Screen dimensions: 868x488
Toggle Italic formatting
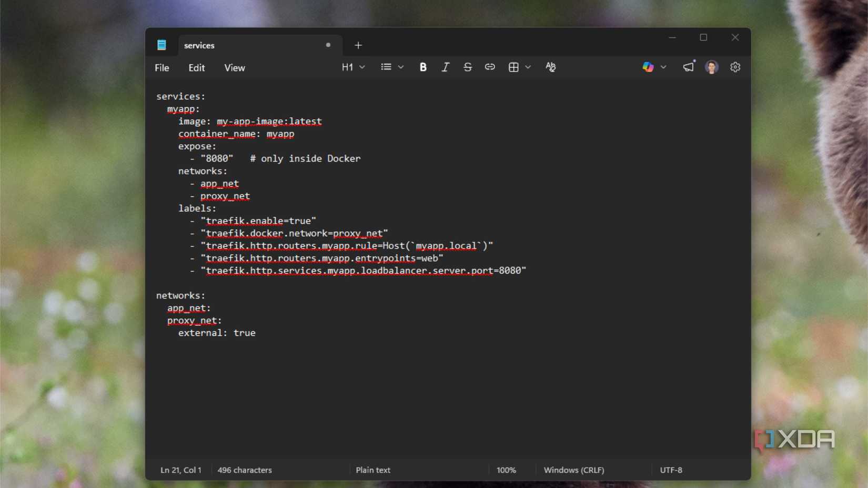click(445, 67)
